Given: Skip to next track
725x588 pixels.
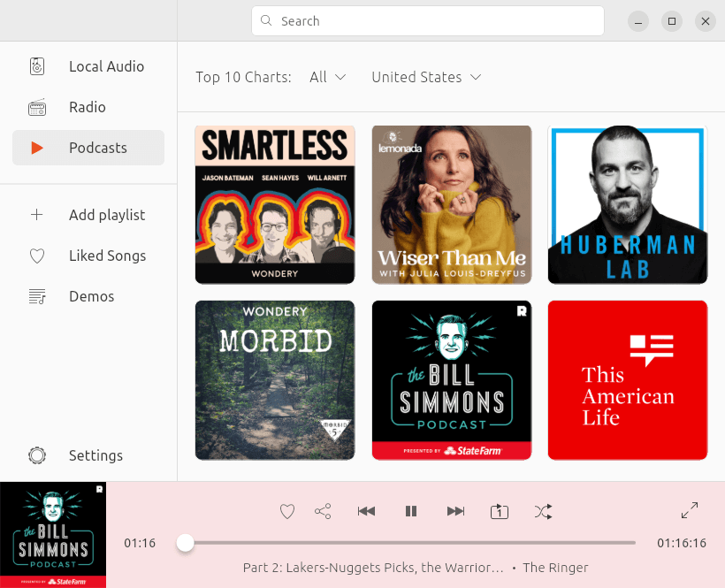Looking at the screenshot, I should pos(455,511).
